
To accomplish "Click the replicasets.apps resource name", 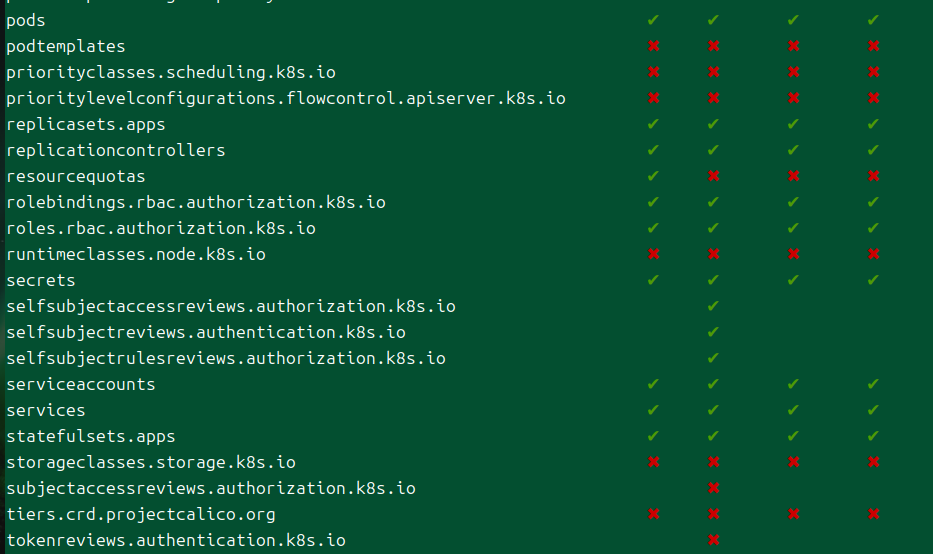I will 86,124.
